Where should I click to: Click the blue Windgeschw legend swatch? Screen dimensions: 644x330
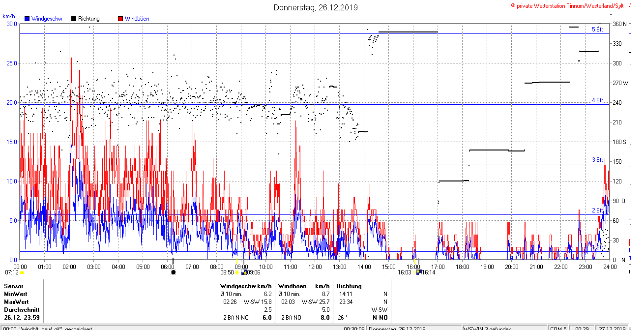[x=27, y=19]
